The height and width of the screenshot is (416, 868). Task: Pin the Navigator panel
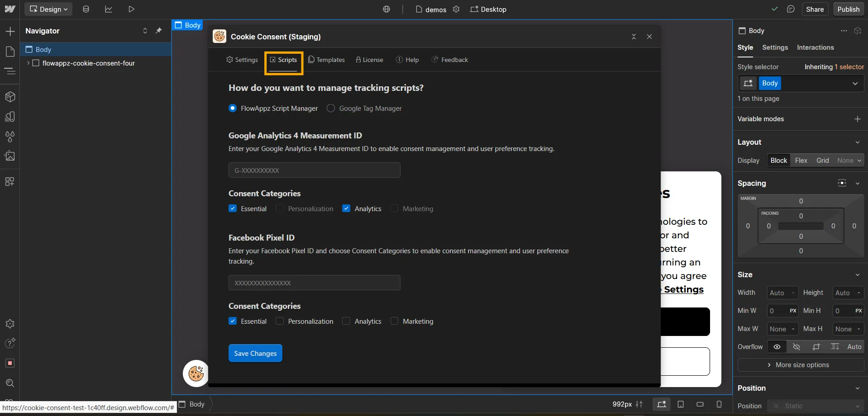pyautogui.click(x=158, y=31)
